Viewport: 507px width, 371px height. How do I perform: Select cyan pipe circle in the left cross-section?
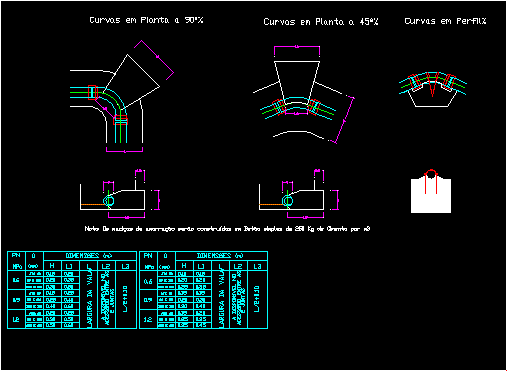(x=109, y=201)
